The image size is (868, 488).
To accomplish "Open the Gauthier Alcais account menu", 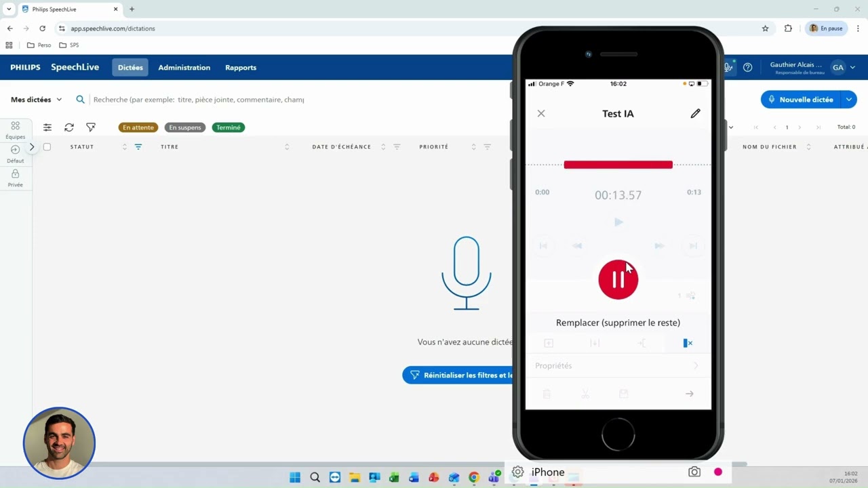I will point(812,67).
